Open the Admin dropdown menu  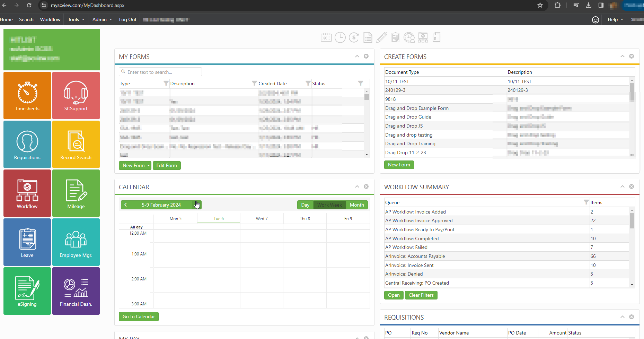click(x=102, y=19)
